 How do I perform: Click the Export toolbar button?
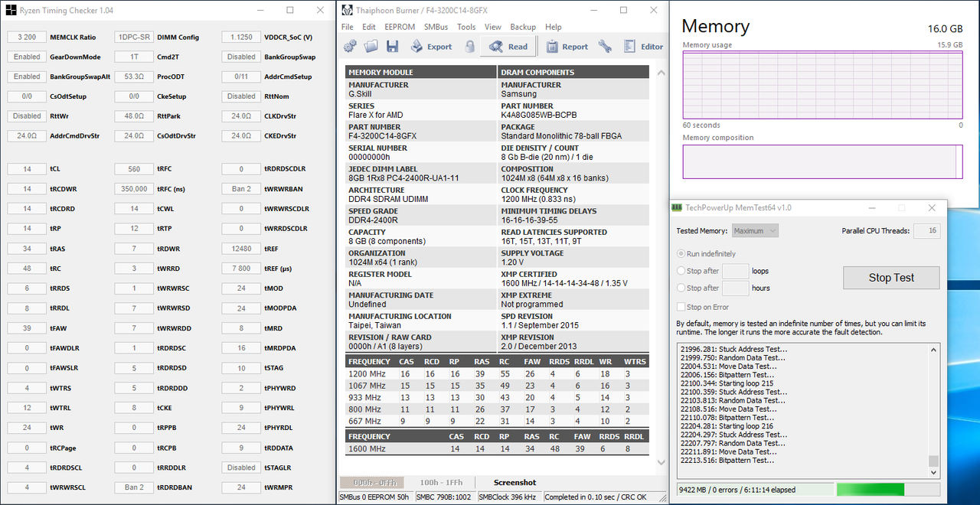coord(431,47)
